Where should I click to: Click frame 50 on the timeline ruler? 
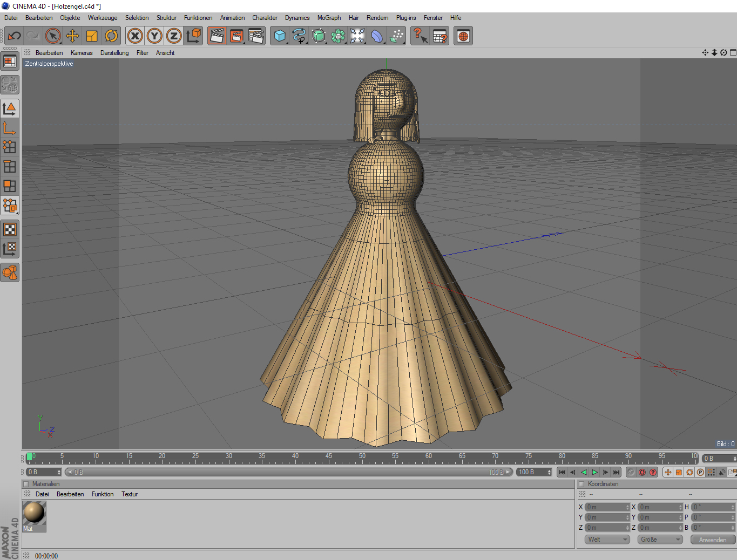coord(362,459)
